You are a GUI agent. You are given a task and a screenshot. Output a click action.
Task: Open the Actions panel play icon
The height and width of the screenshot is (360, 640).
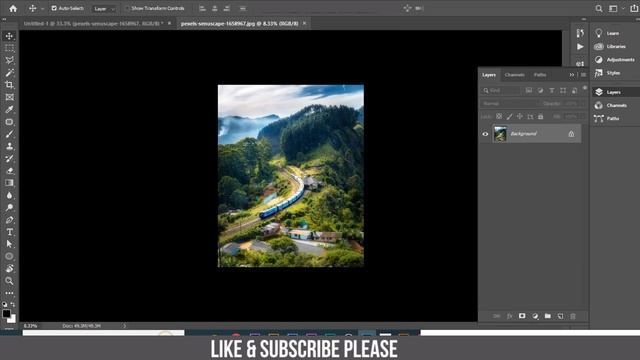point(580,47)
